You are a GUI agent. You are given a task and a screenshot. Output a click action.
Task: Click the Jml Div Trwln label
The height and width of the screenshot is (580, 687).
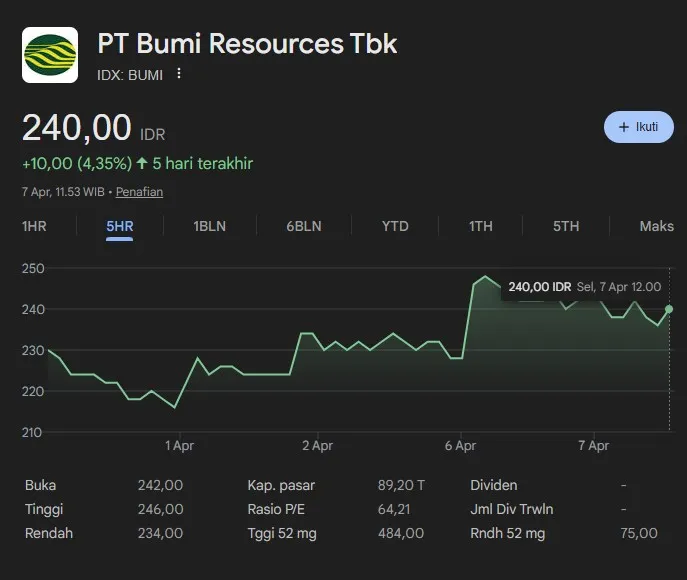511,509
